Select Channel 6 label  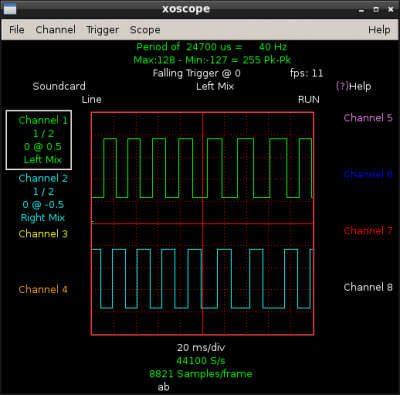368,174
